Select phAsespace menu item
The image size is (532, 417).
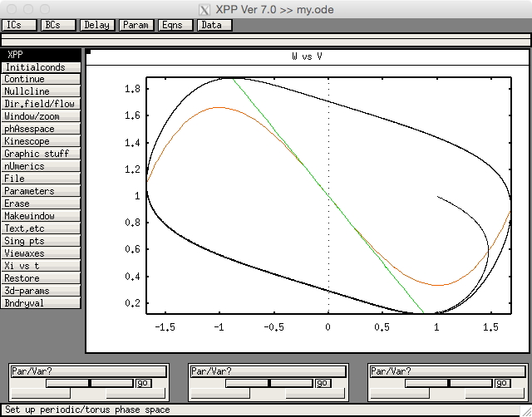(41, 129)
